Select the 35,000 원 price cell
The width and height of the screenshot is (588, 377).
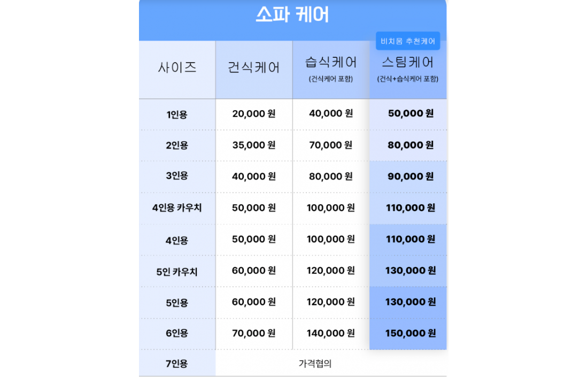[x=254, y=145]
